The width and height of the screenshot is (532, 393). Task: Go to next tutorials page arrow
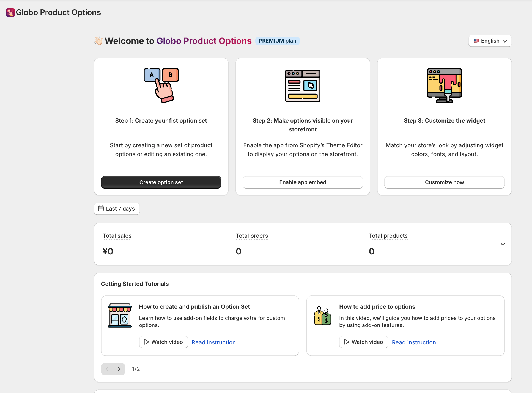click(x=119, y=369)
